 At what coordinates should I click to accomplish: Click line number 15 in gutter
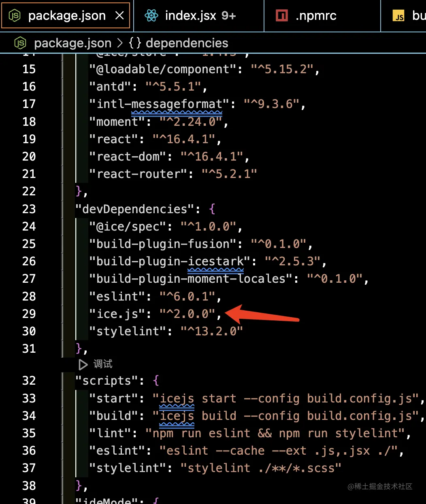click(29, 69)
